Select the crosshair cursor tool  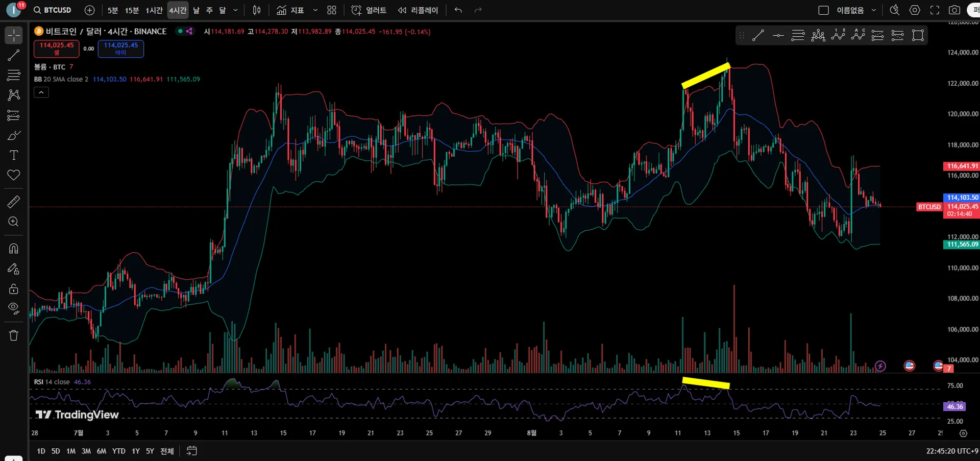[14, 35]
